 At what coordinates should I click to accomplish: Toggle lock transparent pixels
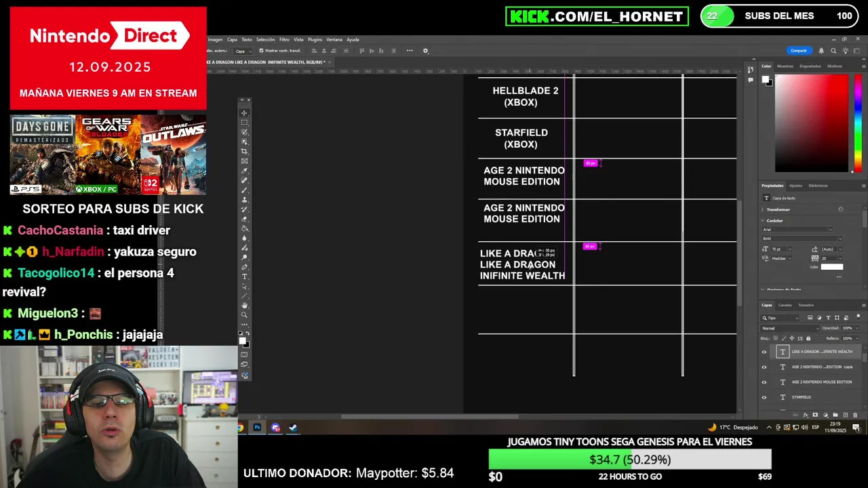pyautogui.click(x=776, y=338)
